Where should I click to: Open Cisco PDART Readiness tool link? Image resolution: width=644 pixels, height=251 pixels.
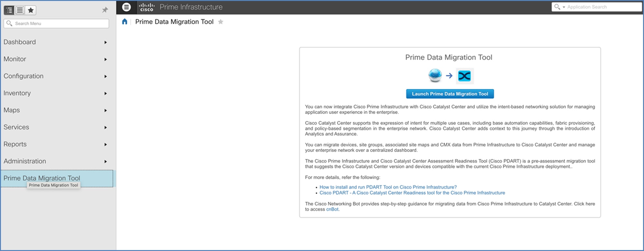(412, 193)
